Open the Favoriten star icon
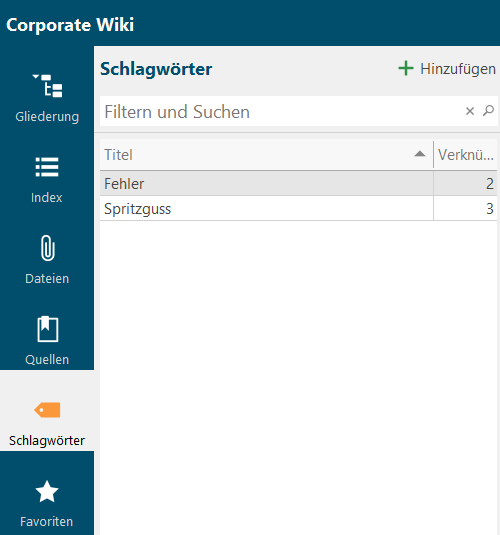 [47, 491]
